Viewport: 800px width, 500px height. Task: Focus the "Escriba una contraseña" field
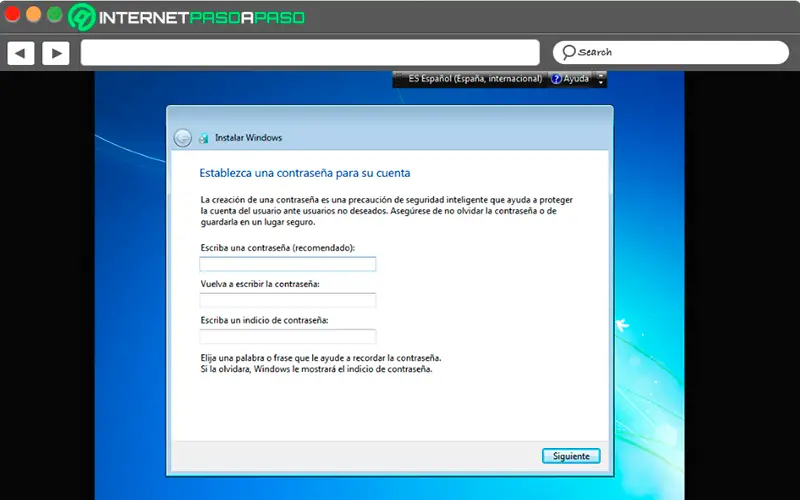tap(288, 264)
